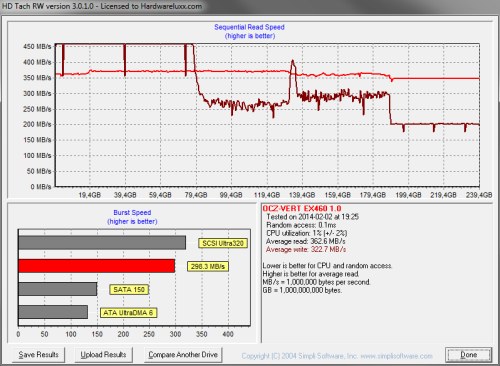Image resolution: width=500 pixels, height=366 pixels.
Task: Click 'Tested on 2014-02-02 at 19:25' text
Action: pos(313,217)
